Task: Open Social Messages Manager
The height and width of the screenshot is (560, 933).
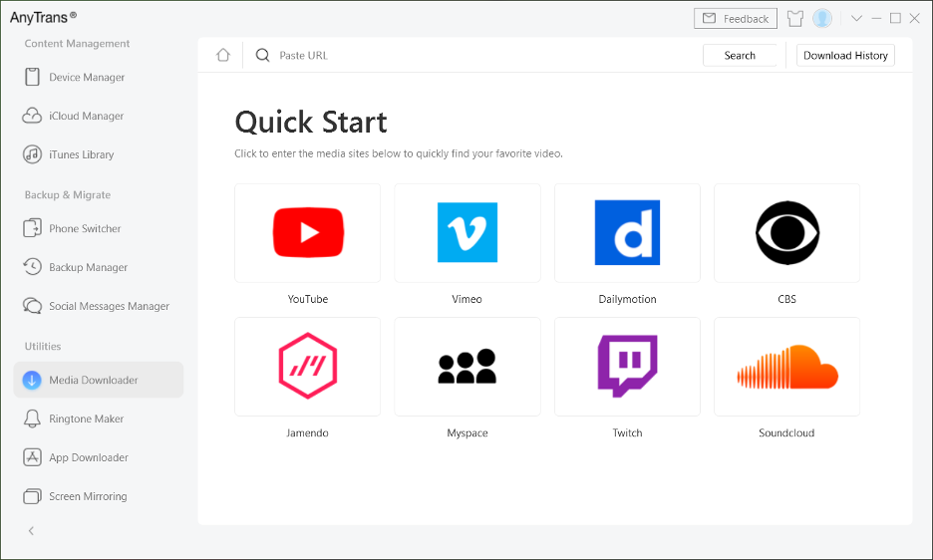Action: click(98, 306)
